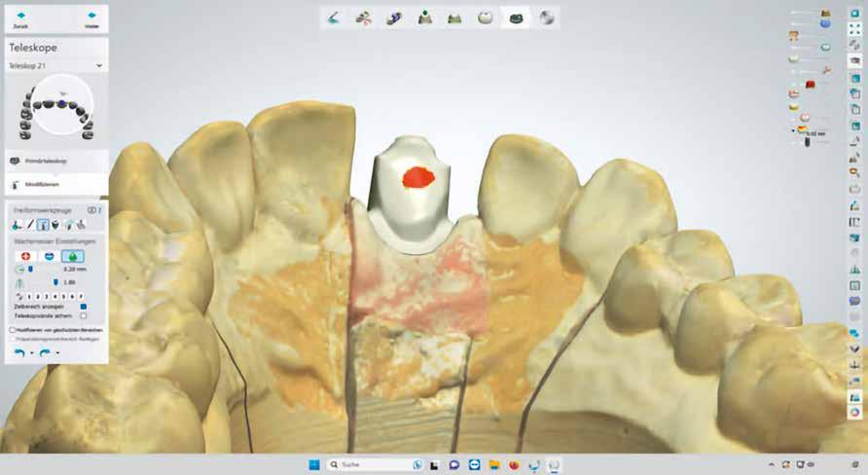The image size is (868, 475).
Task: Open Firefox from the Windows taskbar
Action: click(x=514, y=464)
